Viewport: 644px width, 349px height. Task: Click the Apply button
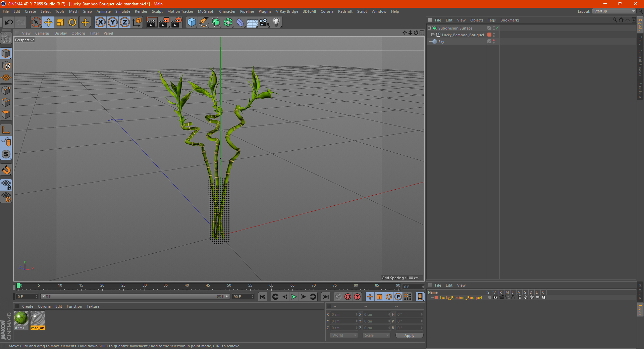coord(409,336)
